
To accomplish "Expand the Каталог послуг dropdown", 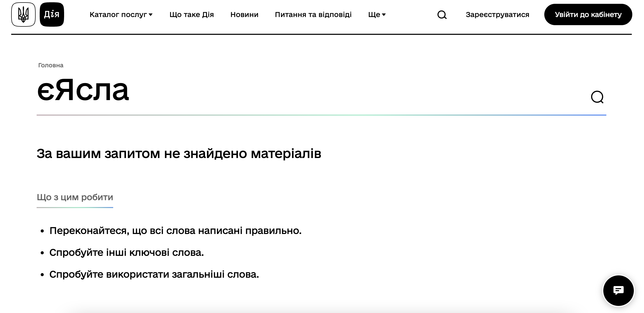I will click(121, 15).
